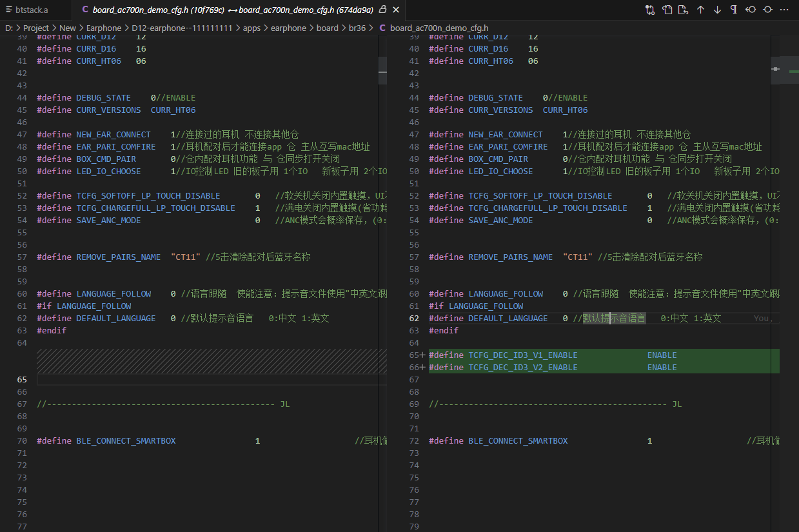799x532 pixels.
Task: Click LED_IO_CHOOSE in the right pane
Action: (500, 172)
